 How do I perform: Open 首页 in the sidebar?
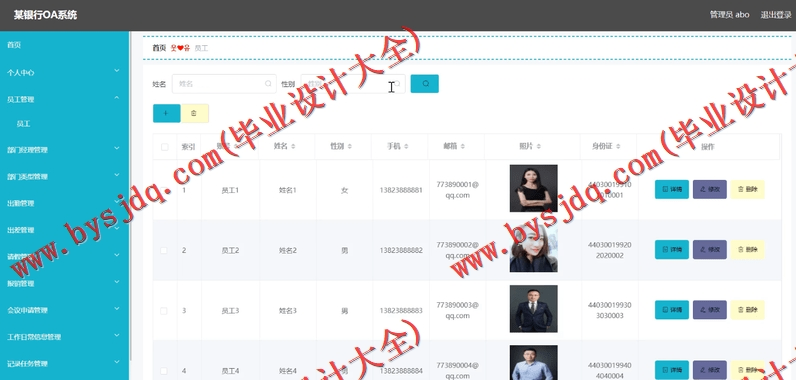click(x=14, y=45)
